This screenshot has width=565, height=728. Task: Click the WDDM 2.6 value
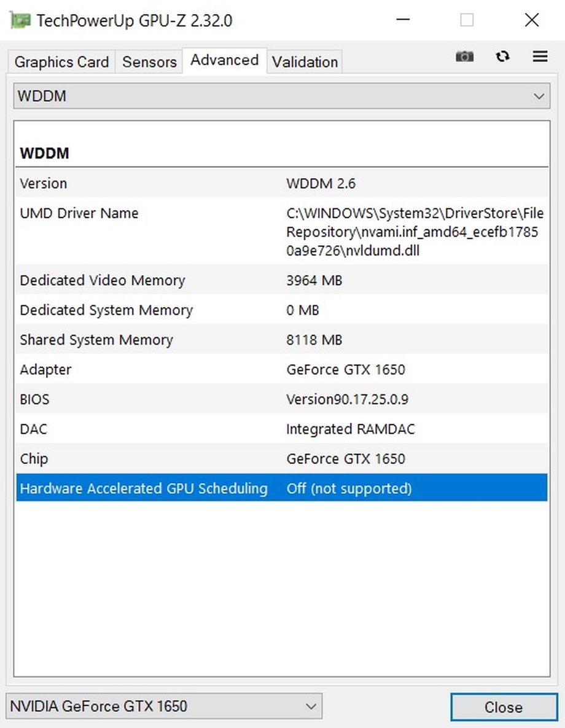tap(321, 184)
